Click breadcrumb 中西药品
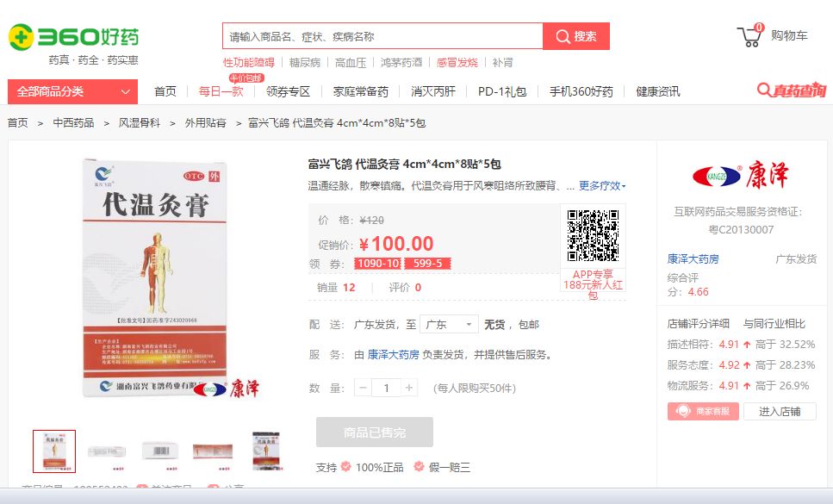Viewport: 833px width, 504px height. pyautogui.click(x=73, y=123)
